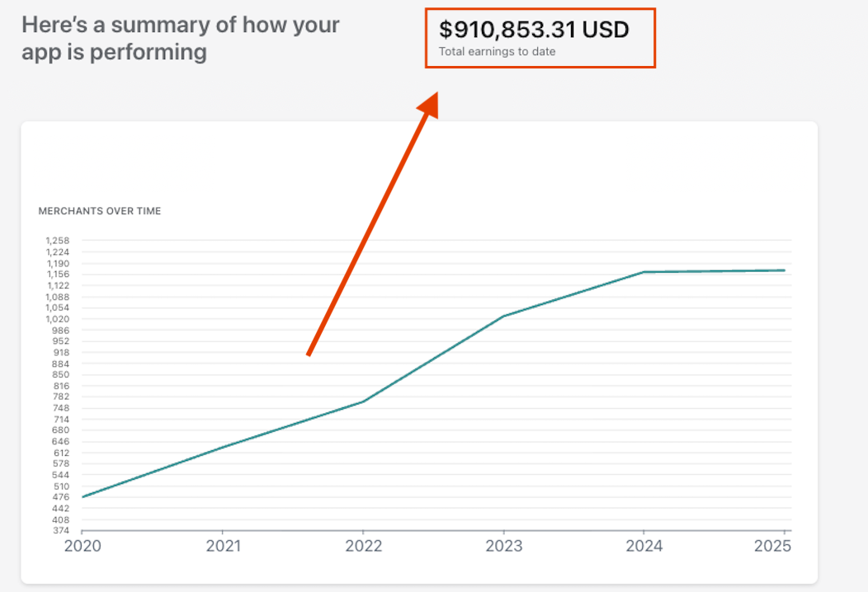Select the 2022 axis label

tap(366, 546)
